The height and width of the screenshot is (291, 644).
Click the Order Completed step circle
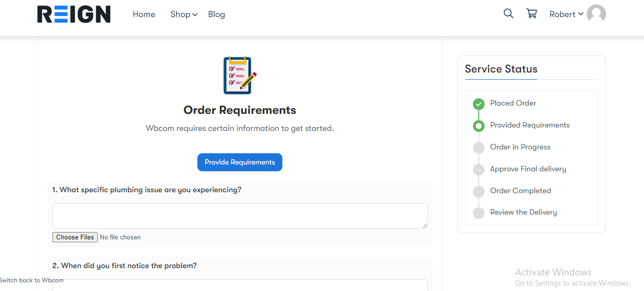(479, 191)
